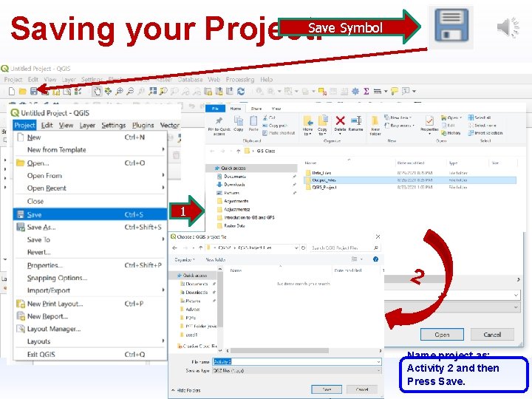The image size is (532, 399).
Task: Click Pin to Quick access in Explorer ribbon
Action: (219, 126)
